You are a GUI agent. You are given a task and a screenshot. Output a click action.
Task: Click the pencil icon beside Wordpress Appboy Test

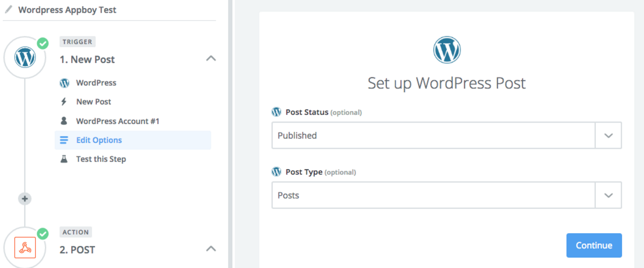(x=9, y=10)
